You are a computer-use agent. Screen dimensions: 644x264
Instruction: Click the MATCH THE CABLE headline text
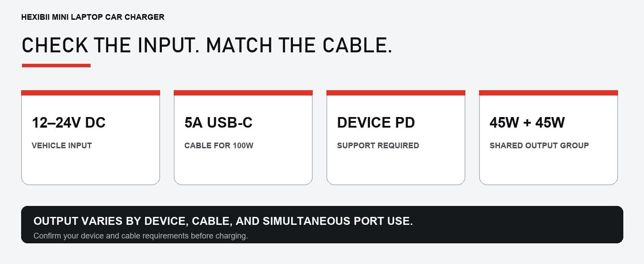[x=299, y=45]
